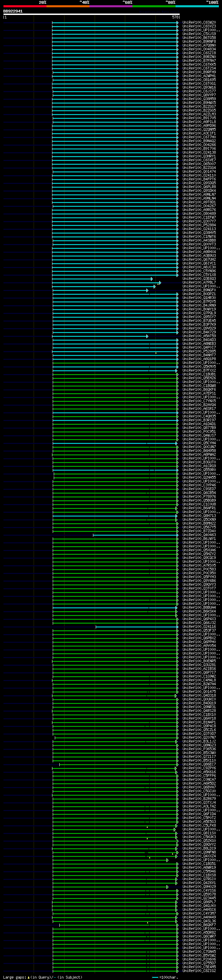Select label UniRef100_O04266
Image resolution: width=222 pixels, height=980 pixels.
point(199,145)
